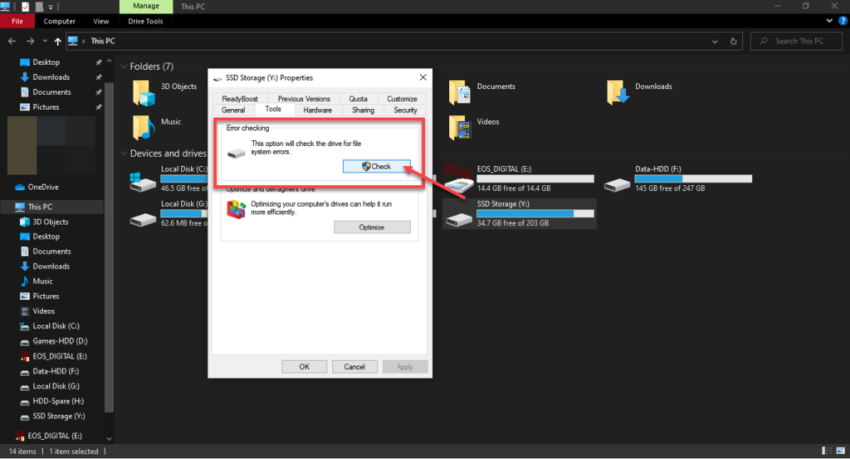Open Desktop in Quick access
Image resolution: width=850 pixels, height=459 pixels.
[46, 62]
